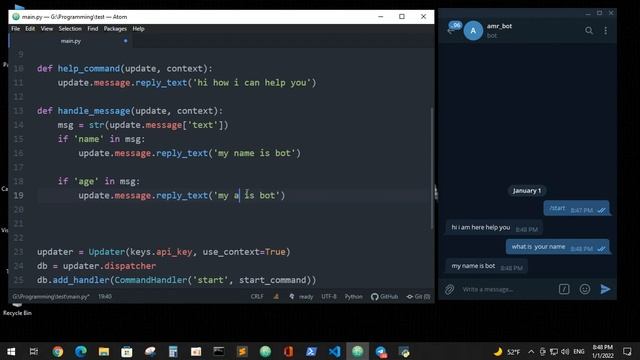This screenshot has width=640, height=360.
Task: Click the 'January 1' date badge in chat
Action: [527, 191]
